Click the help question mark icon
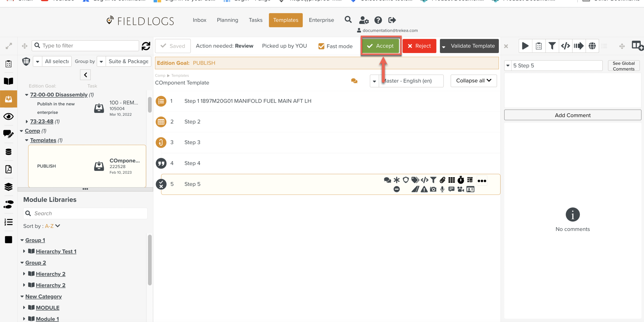 pos(378,20)
